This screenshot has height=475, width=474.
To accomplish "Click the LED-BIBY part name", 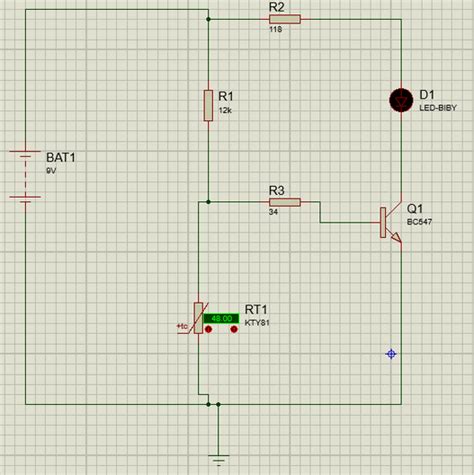I will point(438,108).
